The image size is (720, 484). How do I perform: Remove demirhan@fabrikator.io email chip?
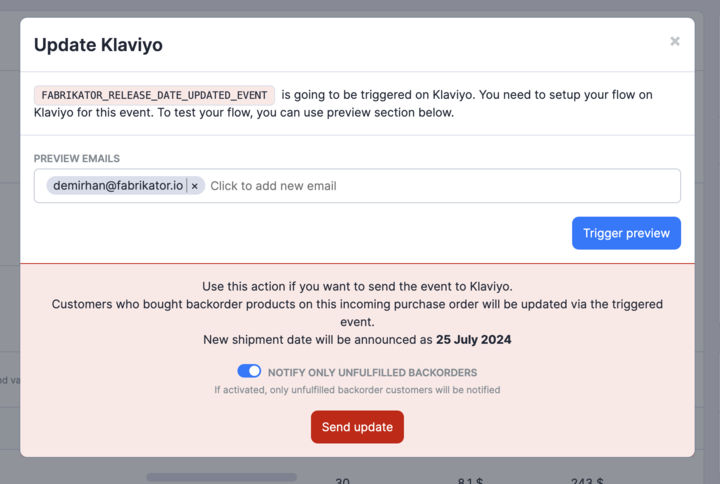coord(195,186)
